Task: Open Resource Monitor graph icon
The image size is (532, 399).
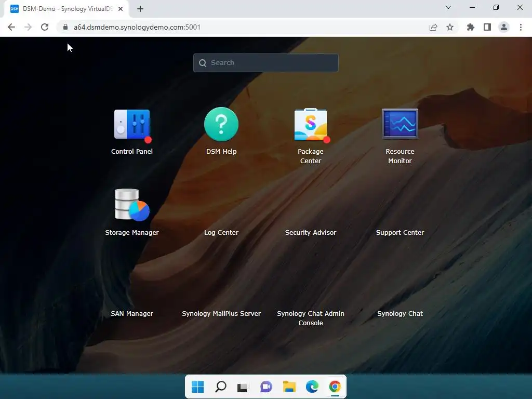Action: click(x=400, y=124)
